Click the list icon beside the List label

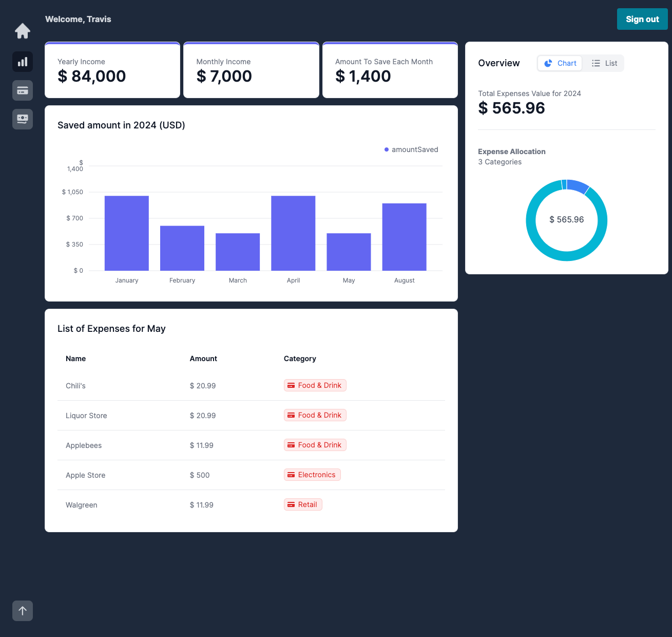(596, 63)
